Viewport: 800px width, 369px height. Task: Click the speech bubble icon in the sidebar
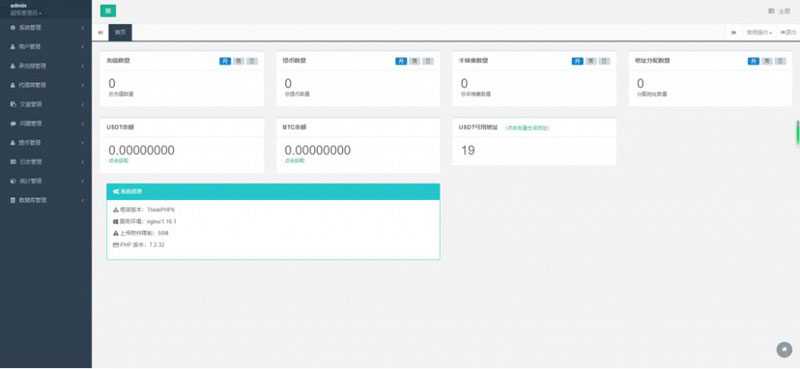(x=13, y=124)
